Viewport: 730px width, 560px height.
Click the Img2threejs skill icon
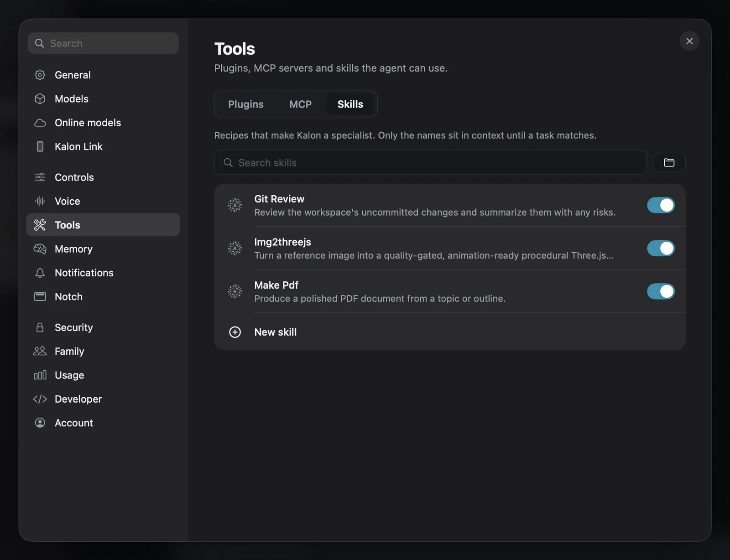point(235,248)
